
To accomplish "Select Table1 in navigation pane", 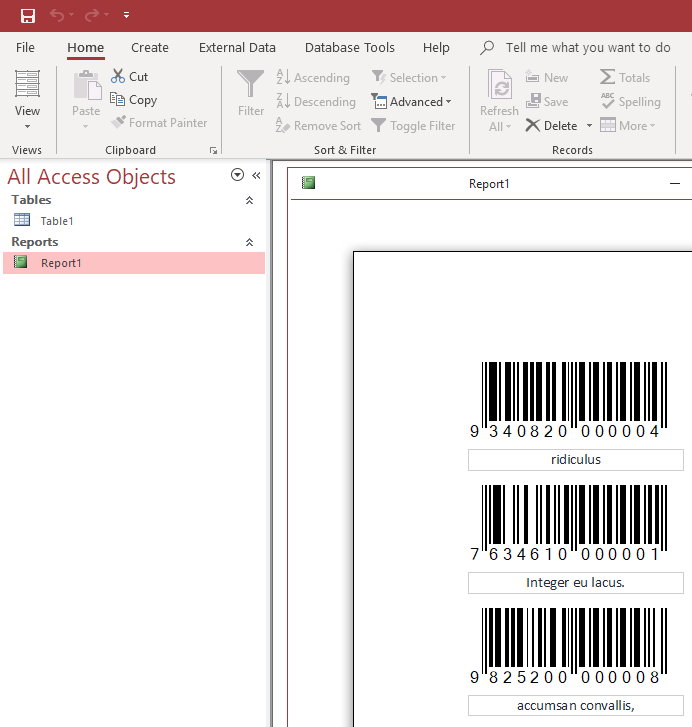I will (134, 221).
